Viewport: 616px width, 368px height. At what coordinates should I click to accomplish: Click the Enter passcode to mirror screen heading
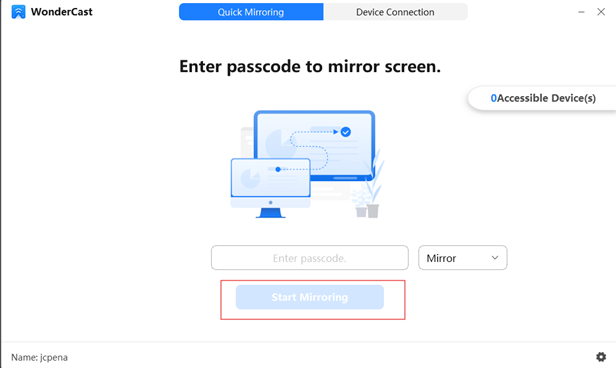(x=310, y=66)
